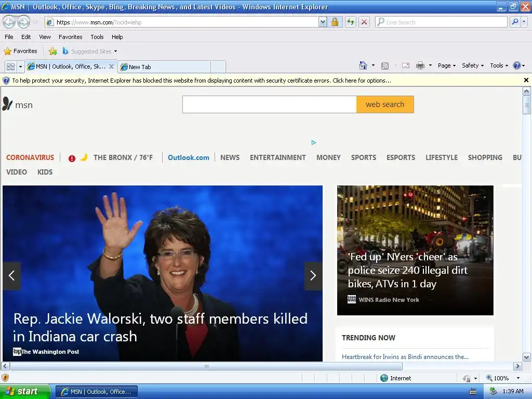532x399 pixels.
Task: Show next headline slide arrow
Action: click(x=313, y=275)
